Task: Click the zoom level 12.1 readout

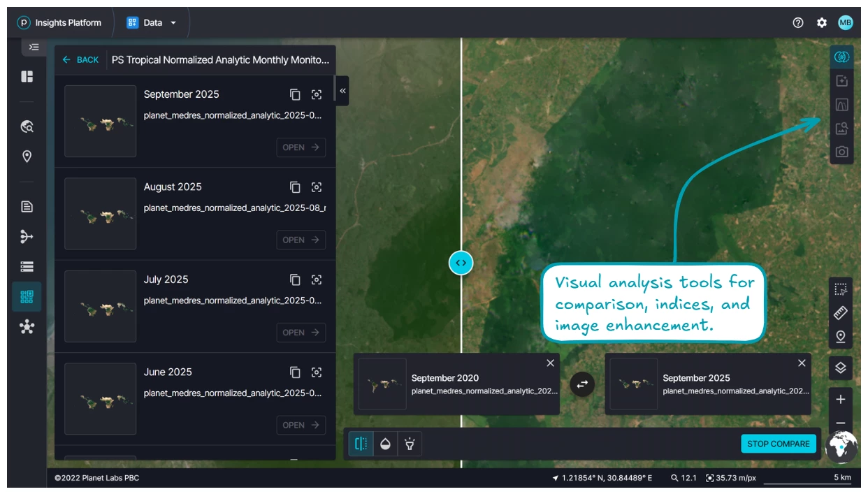Action: coord(683,478)
